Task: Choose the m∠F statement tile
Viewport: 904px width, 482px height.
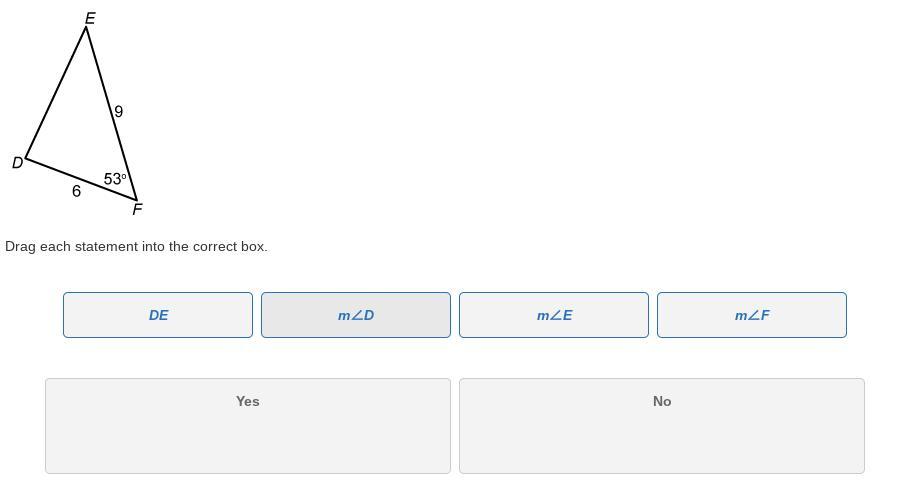Action: (752, 315)
